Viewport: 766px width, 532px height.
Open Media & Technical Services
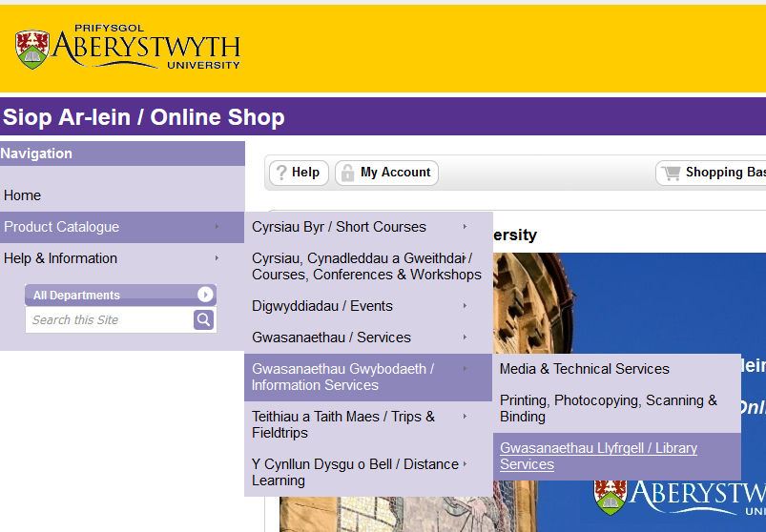(616, 369)
